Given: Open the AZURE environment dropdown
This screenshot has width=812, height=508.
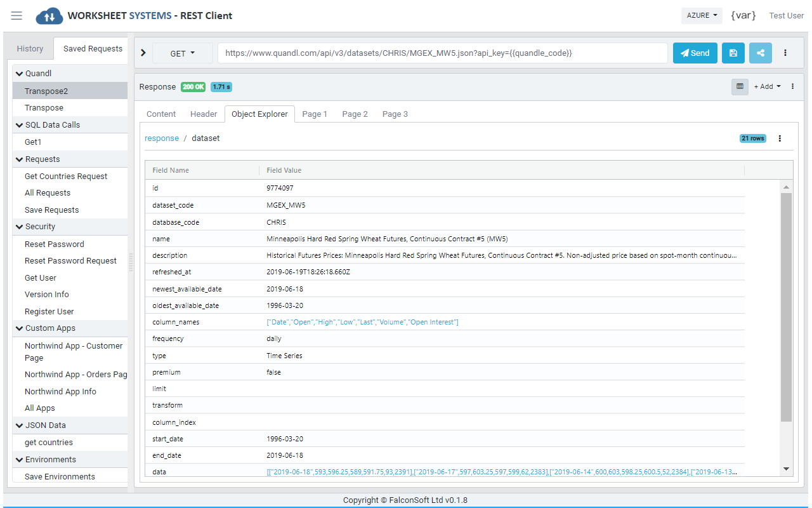Looking at the screenshot, I should [702, 15].
